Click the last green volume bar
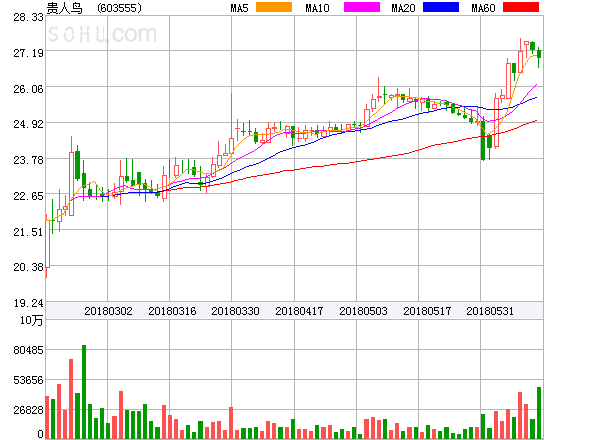The height and width of the screenshot is (440, 600). (539, 413)
